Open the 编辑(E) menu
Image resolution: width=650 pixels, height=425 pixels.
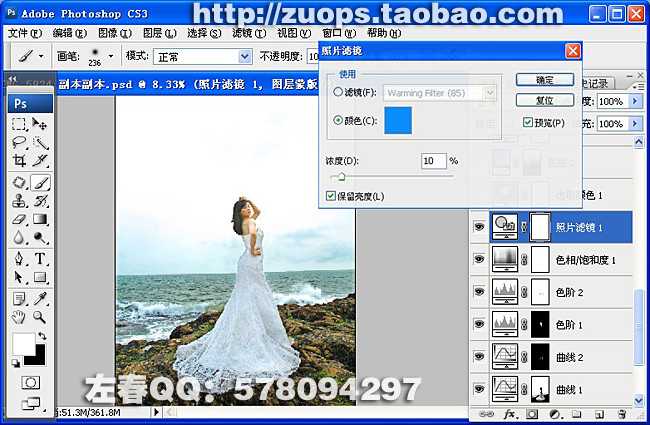click(70, 33)
